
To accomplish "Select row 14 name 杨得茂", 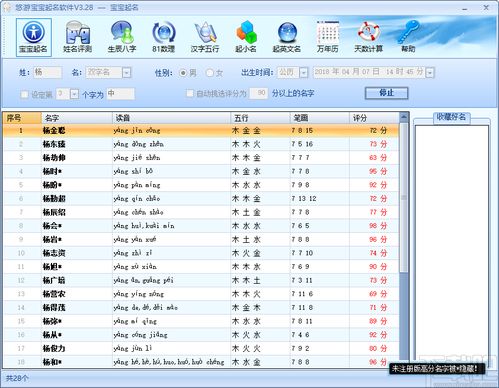I will (x=54, y=308).
